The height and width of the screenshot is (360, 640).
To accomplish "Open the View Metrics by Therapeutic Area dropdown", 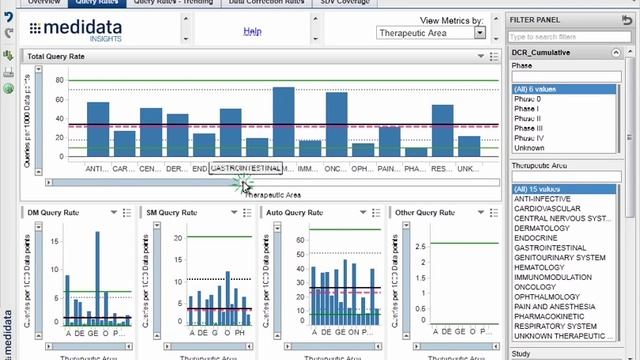I will point(431,33).
